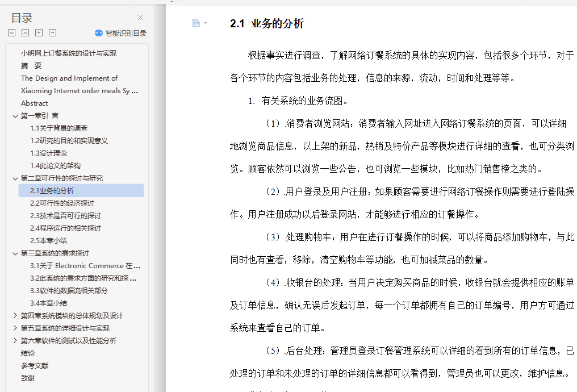Jump to 参考文献 section
This screenshot has height=392, width=577.
(x=35, y=366)
